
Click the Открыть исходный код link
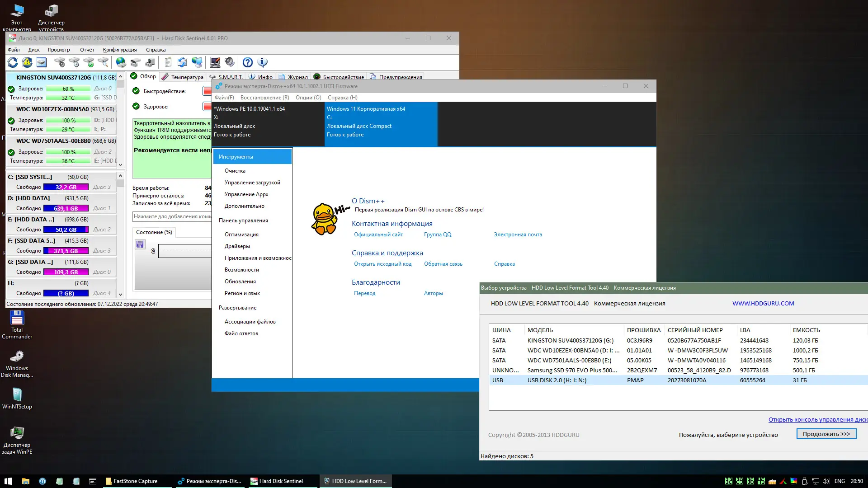point(383,263)
